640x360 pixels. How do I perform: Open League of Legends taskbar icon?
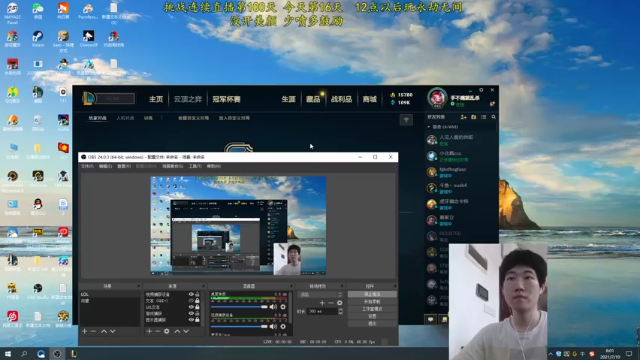[74, 354]
